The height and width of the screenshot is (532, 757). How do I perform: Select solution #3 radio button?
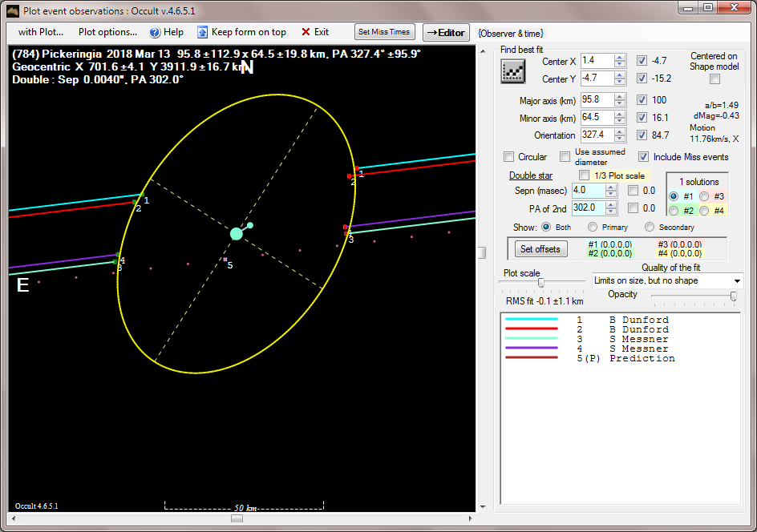[x=704, y=196]
